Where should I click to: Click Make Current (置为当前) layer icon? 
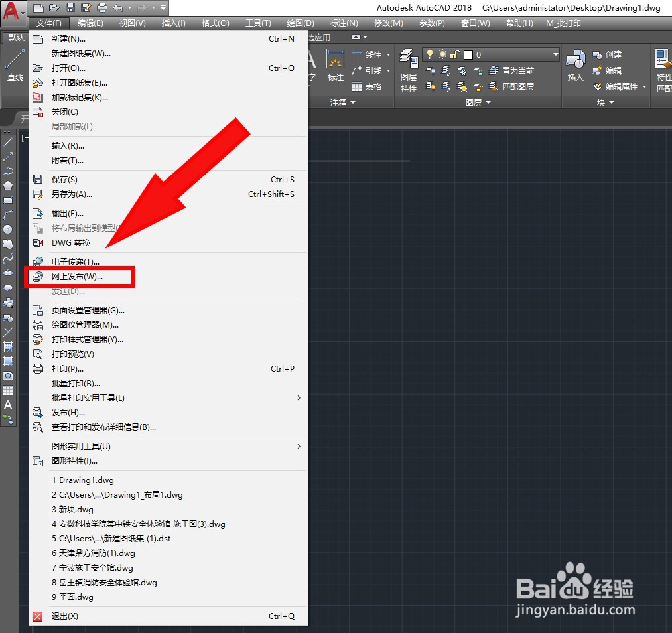(x=511, y=71)
